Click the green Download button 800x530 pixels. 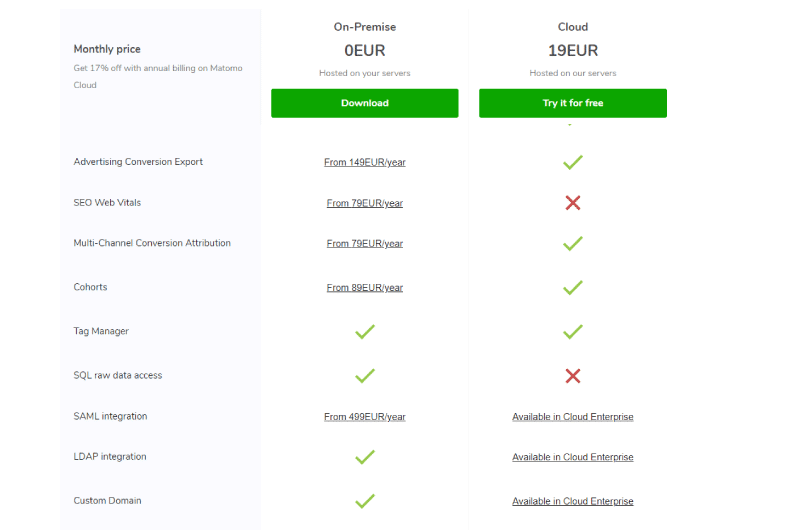point(364,103)
